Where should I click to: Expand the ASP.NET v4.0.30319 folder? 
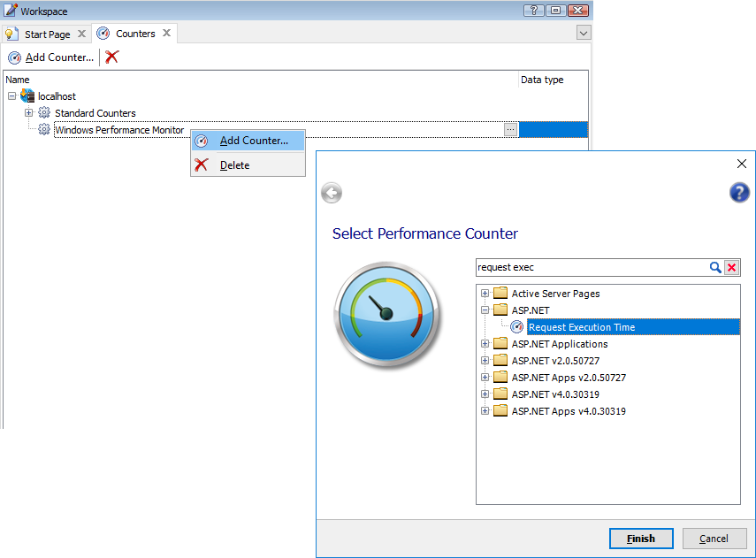[485, 394]
